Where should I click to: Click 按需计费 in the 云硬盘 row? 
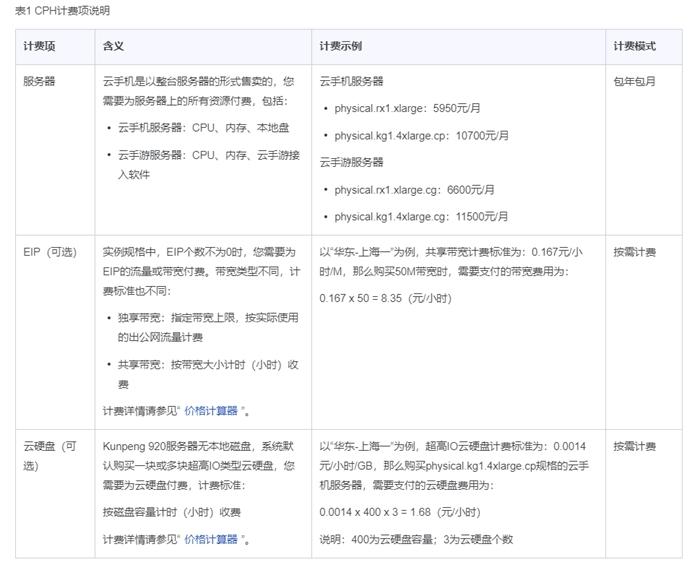pos(634,447)
